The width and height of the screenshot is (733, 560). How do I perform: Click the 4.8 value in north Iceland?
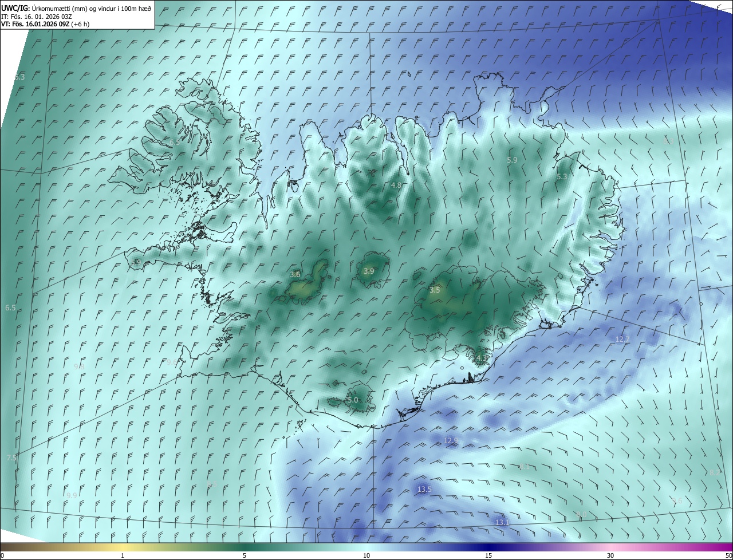[x=396, y=185]
